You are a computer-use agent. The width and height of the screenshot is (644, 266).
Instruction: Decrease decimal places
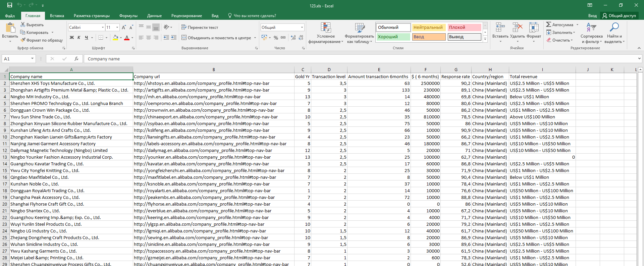coord(301,38)
